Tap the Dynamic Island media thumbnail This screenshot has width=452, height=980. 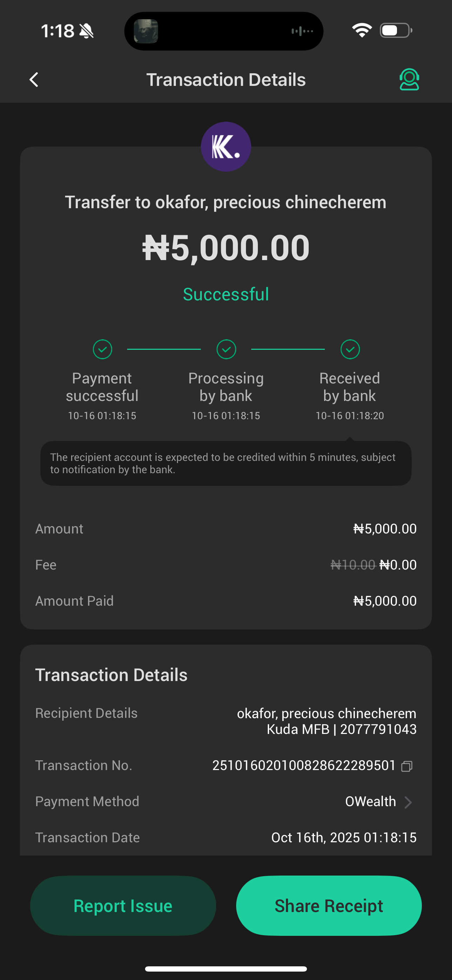tap(146, 31)
